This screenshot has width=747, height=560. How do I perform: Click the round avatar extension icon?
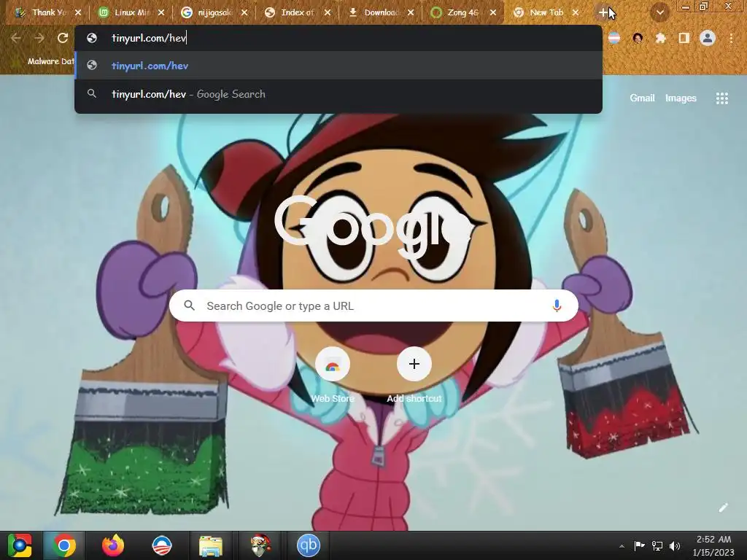pos(638,38)
